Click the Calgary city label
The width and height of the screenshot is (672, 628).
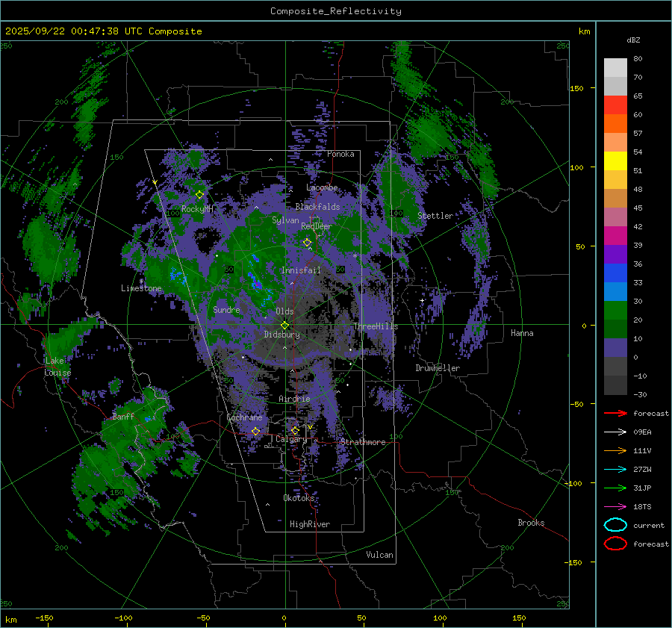coord(291,440)
